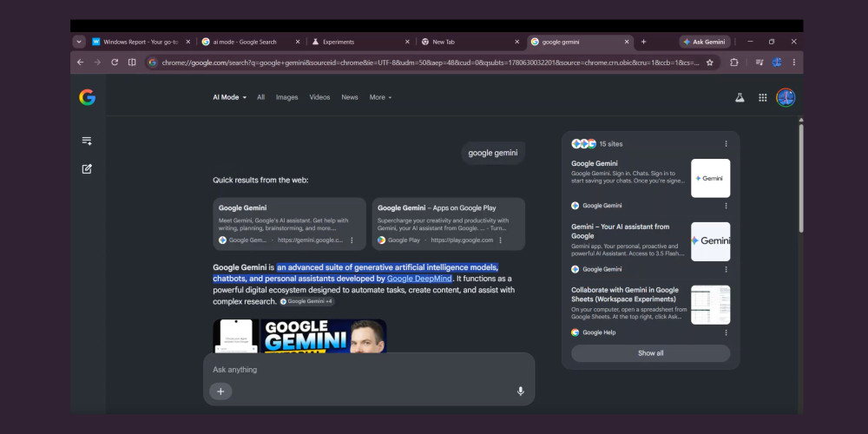This screenshot has height=434, width=868.
Task: Expand the AI Mode dropdown
Action: point(230,97)
